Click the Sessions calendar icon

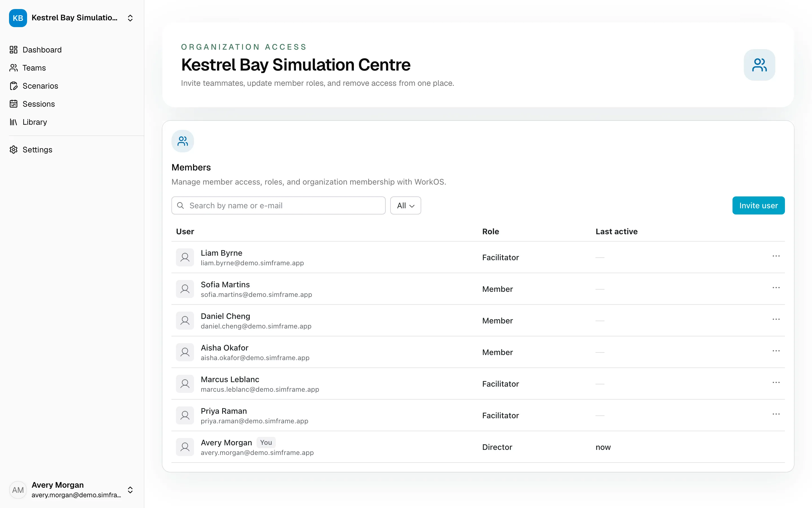pyautogui.click(x=14, y=104)
